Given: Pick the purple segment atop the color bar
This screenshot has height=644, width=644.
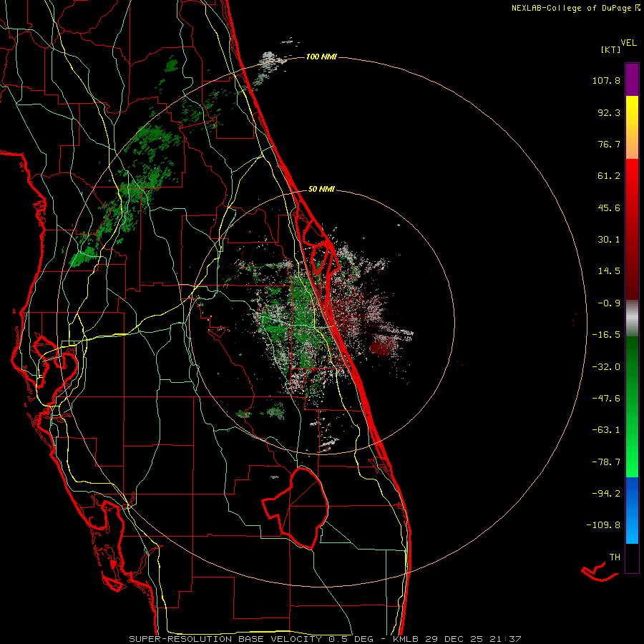Looking at the screenshot, I should click(632, 79).
